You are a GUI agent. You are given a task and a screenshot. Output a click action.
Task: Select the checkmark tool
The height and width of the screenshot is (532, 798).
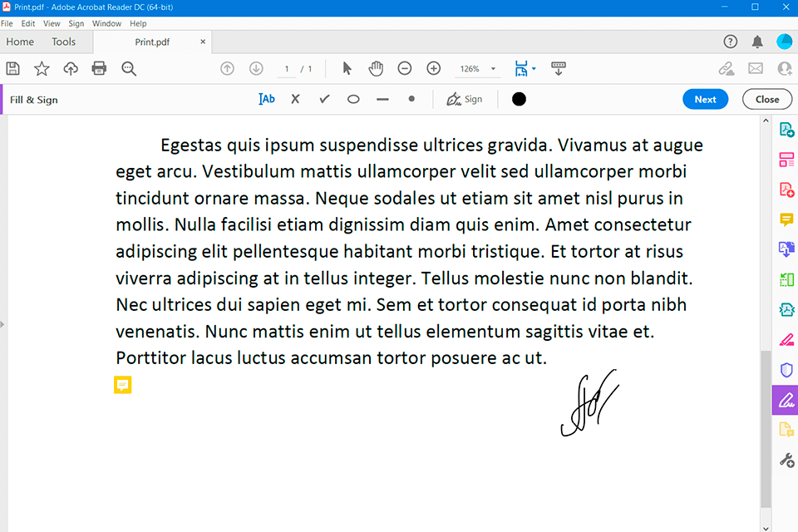pyautogui.click(x=324, y=99)
